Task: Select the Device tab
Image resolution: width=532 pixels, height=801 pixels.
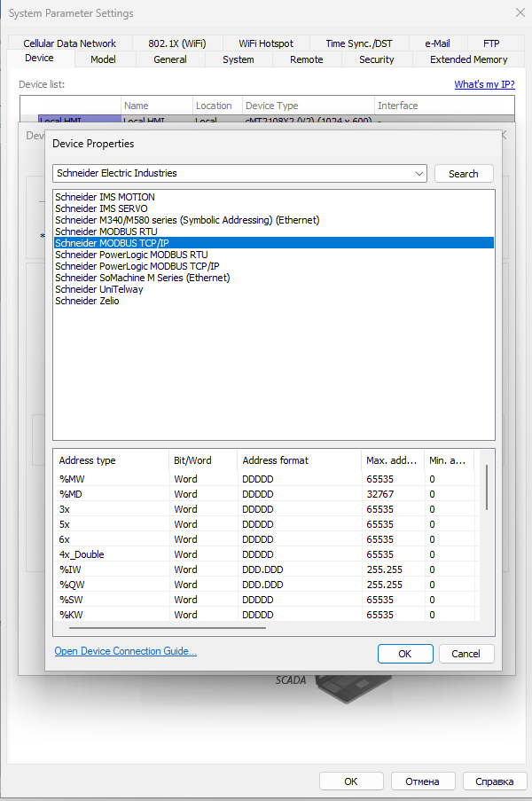Action: click(x=39, y=59)
